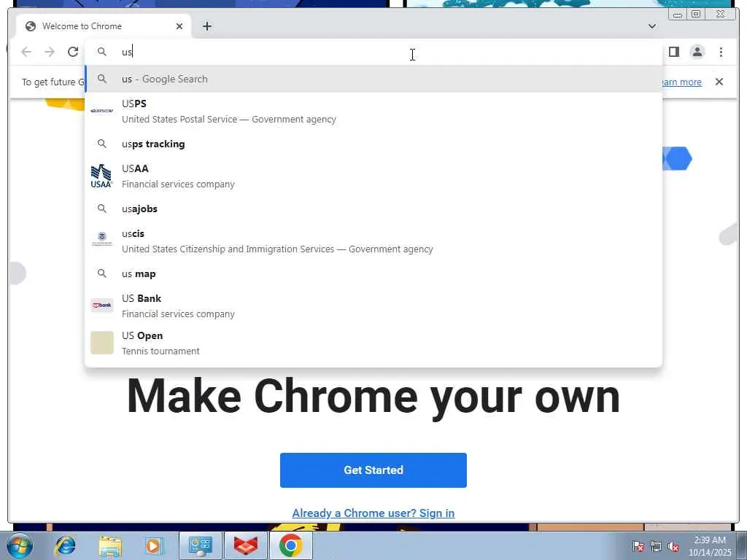Open Chrome's three-dot menu
This screenshot has width=747, height=560.
721,52
